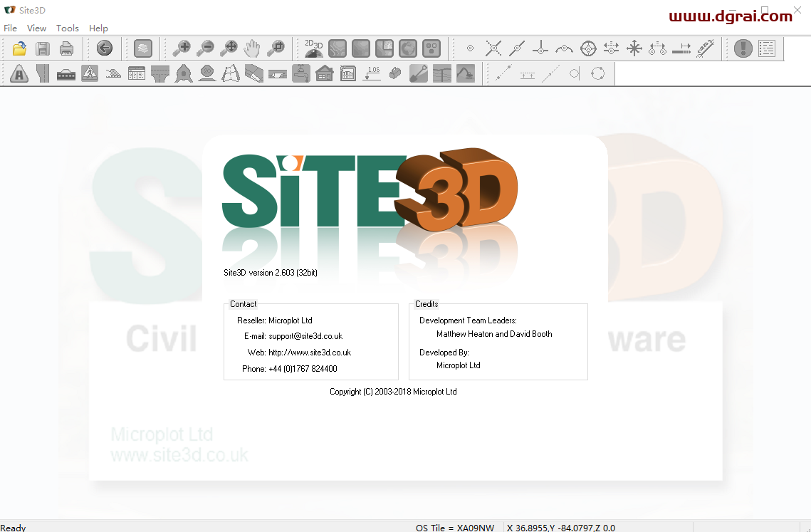Click the http://www.site3d.co.uk web address

[x=310, y=353]
